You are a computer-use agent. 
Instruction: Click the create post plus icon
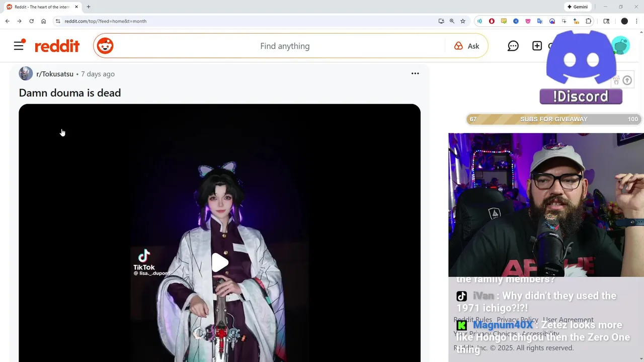[x=537, y=46]
